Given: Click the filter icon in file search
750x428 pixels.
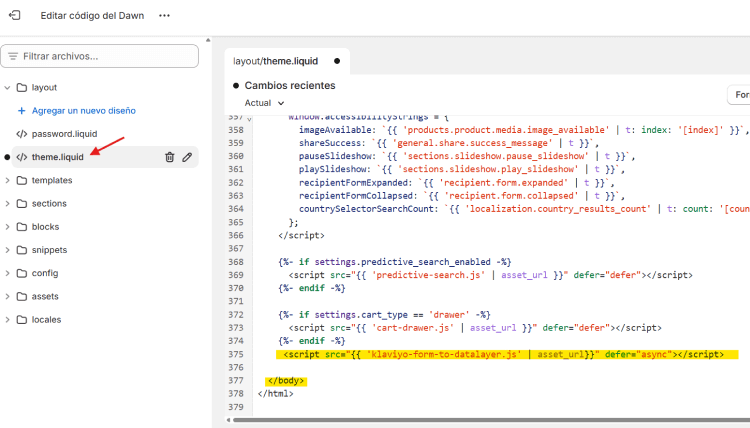Looking at the screenshot, I should (13, 56).
